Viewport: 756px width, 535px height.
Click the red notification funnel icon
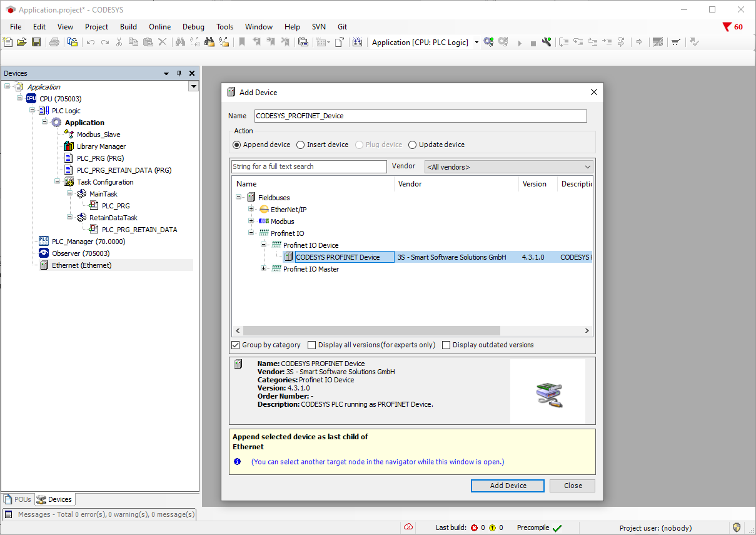click(727, 27)
